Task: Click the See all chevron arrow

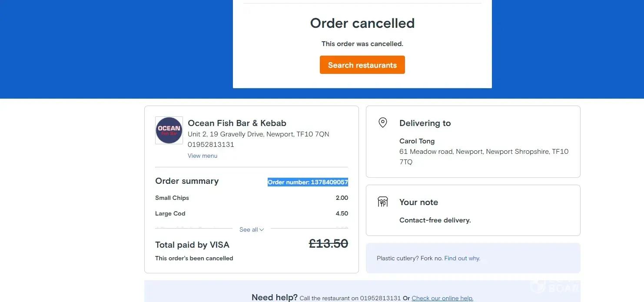Action: click(262, 229)
